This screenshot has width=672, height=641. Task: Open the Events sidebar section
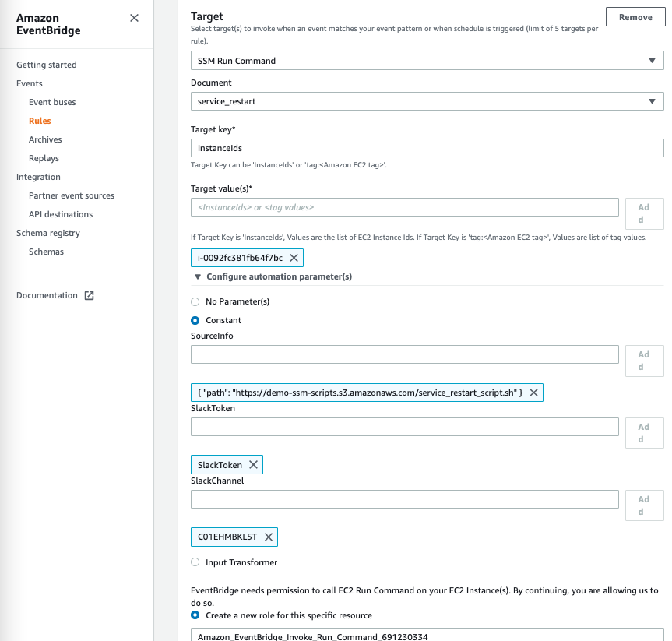29,83
